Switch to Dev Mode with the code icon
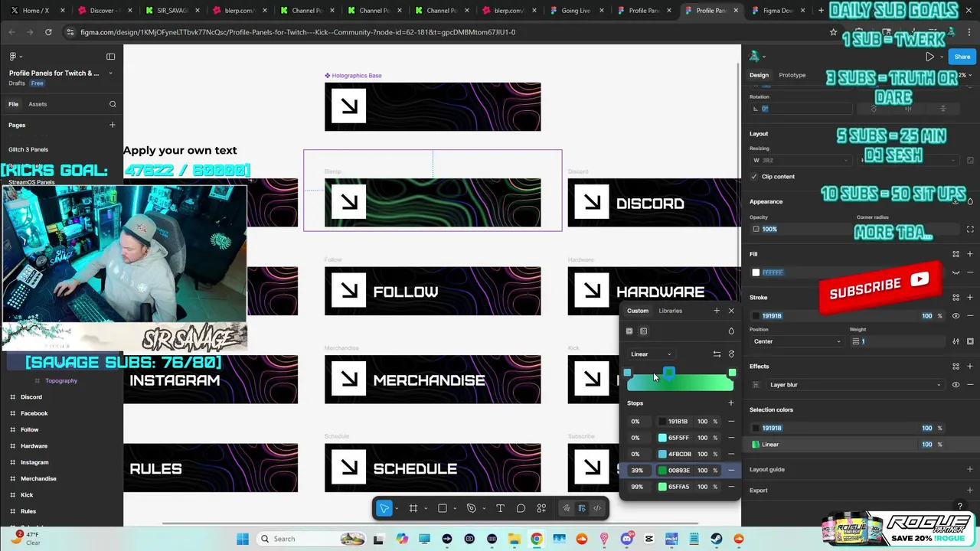This screenshot has height=551, width=980. pos(597,508)
